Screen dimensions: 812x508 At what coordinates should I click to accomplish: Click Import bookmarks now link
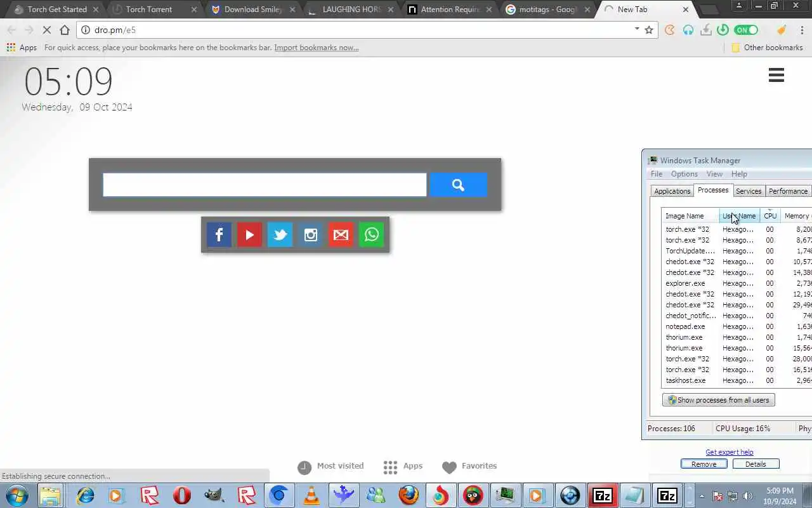316,48
